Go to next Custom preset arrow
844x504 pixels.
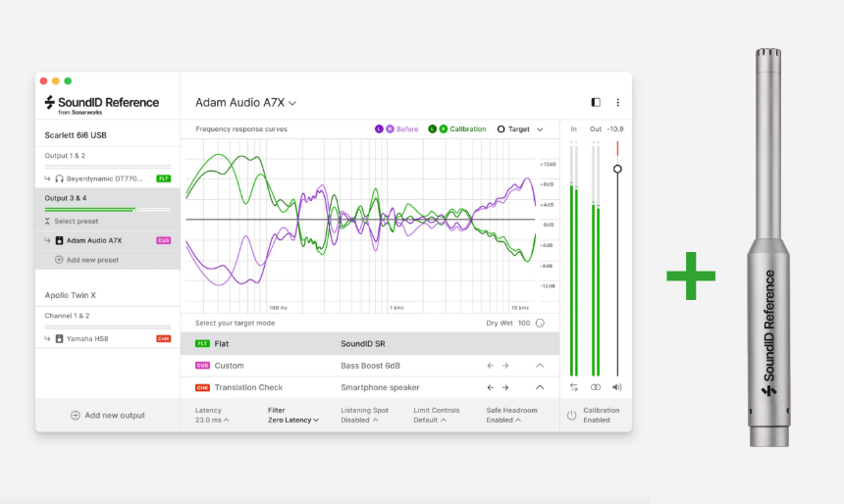505,366
